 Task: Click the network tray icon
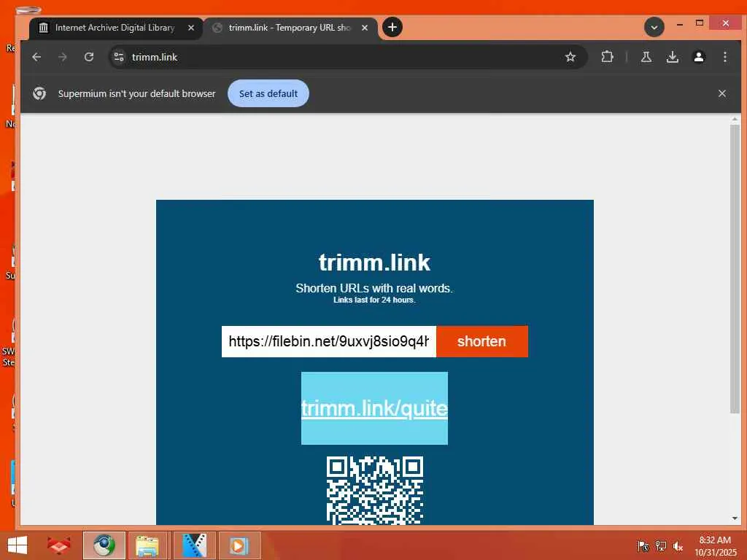pos(660,545)
